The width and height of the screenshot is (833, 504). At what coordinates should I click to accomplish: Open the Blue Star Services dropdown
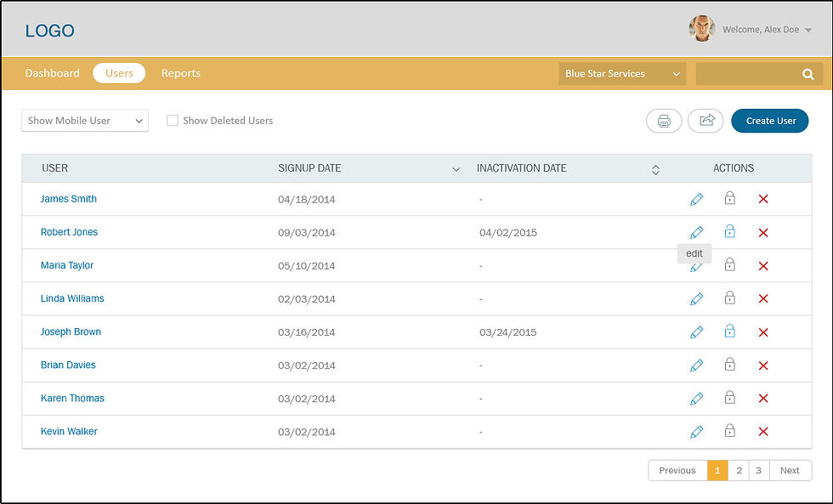click(x=622, y=74)
